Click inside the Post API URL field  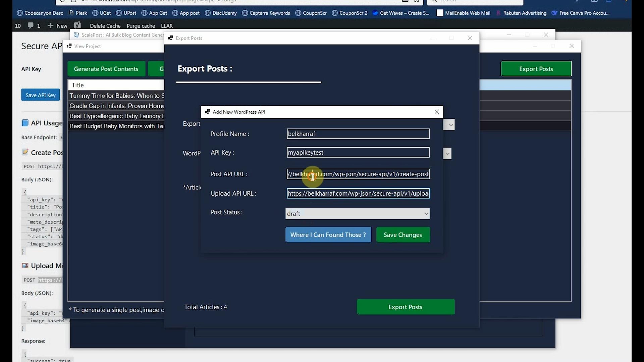[x=358, y=174]
